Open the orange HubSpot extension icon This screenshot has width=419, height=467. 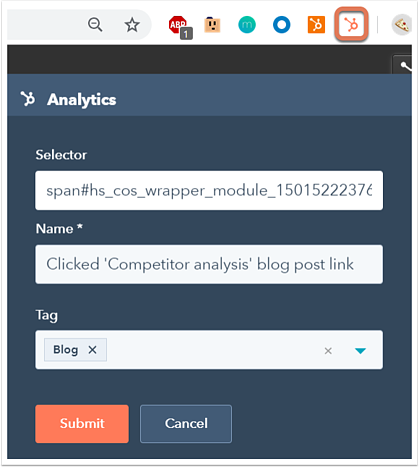[316, 25]
